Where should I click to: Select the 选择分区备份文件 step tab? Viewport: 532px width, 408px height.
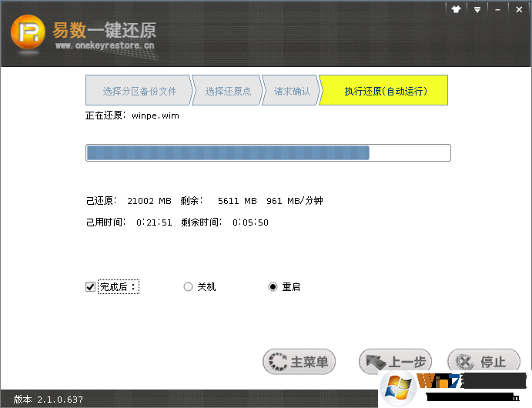[x=139, y=91]
